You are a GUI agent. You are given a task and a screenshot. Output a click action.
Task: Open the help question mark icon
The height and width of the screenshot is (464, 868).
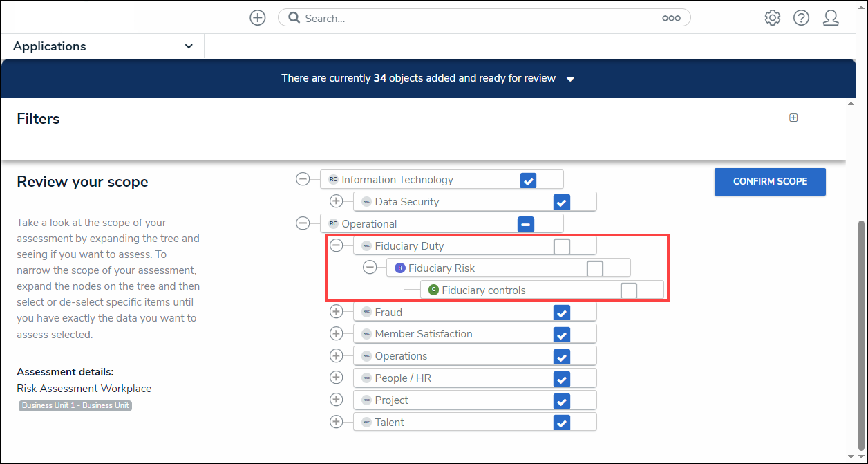[801, 18]
